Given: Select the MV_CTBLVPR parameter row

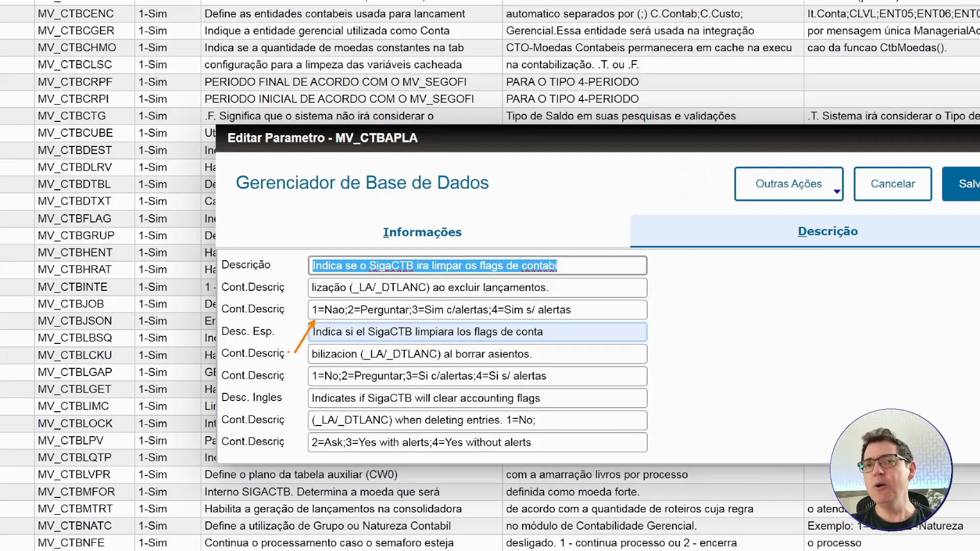Looking at the screenshot, I should click(75, 474).
